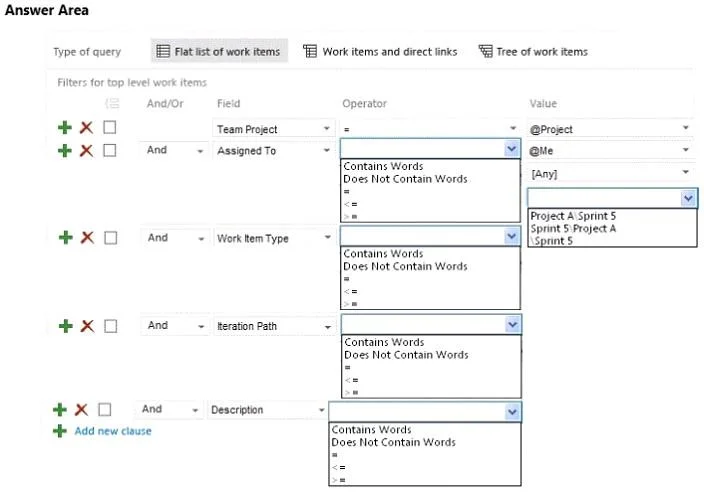The height and width of the screenshot is (492, 704).
Task: Toggle the Description operator combo arrow
Action: click(x=512, y=412)
